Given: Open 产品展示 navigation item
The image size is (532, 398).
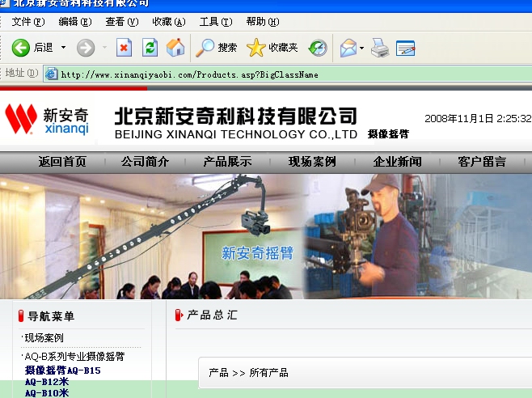Looking at the screenshot, I should [x=228, y=162].
